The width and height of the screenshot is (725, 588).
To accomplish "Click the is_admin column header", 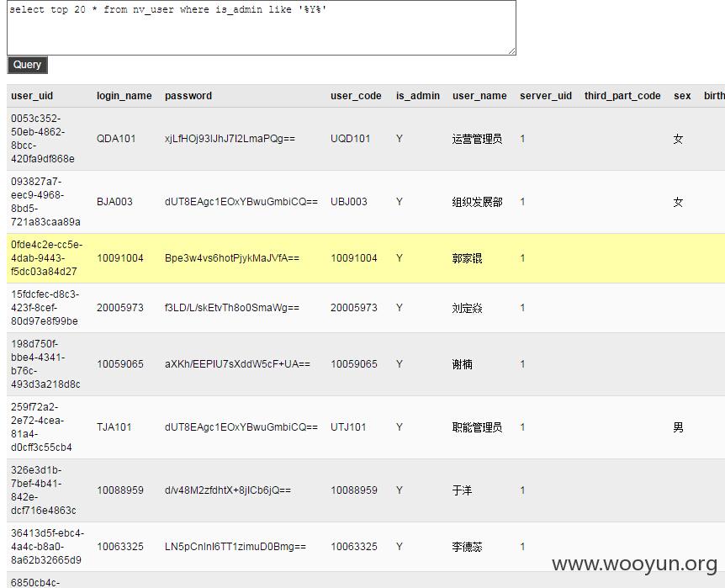I will coord(417,96).
